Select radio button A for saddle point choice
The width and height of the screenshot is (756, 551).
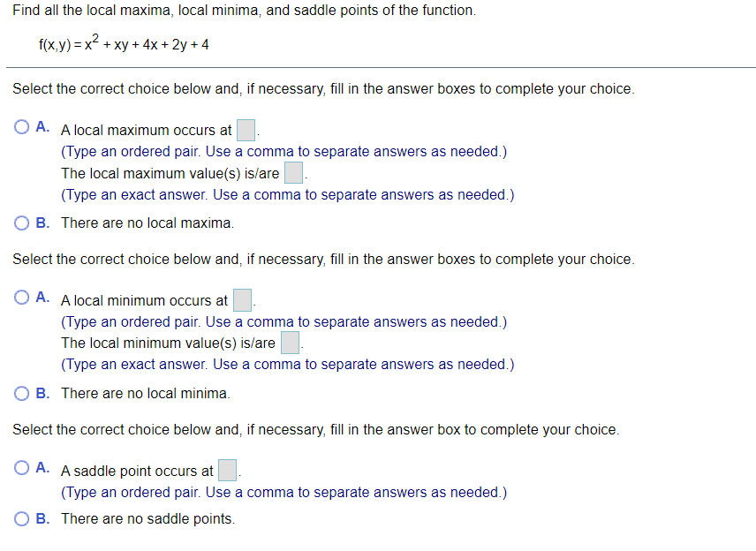(x=20, y=470)
